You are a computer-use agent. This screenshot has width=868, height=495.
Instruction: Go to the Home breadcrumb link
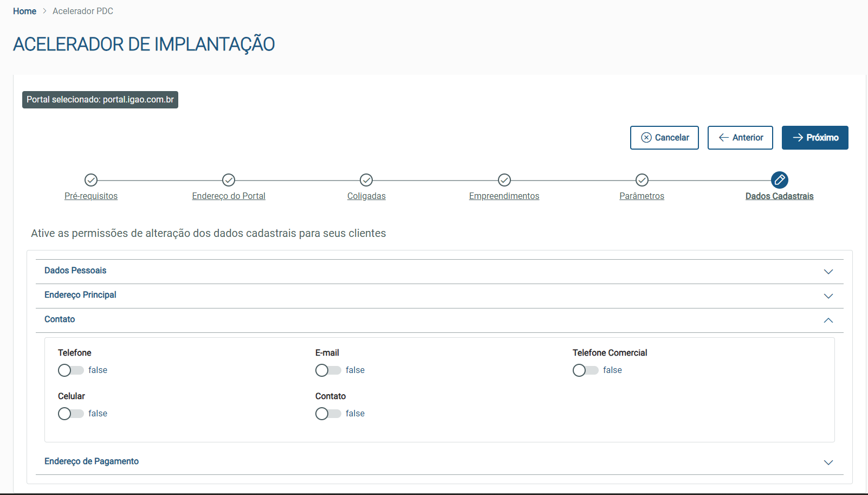point(24,11)
